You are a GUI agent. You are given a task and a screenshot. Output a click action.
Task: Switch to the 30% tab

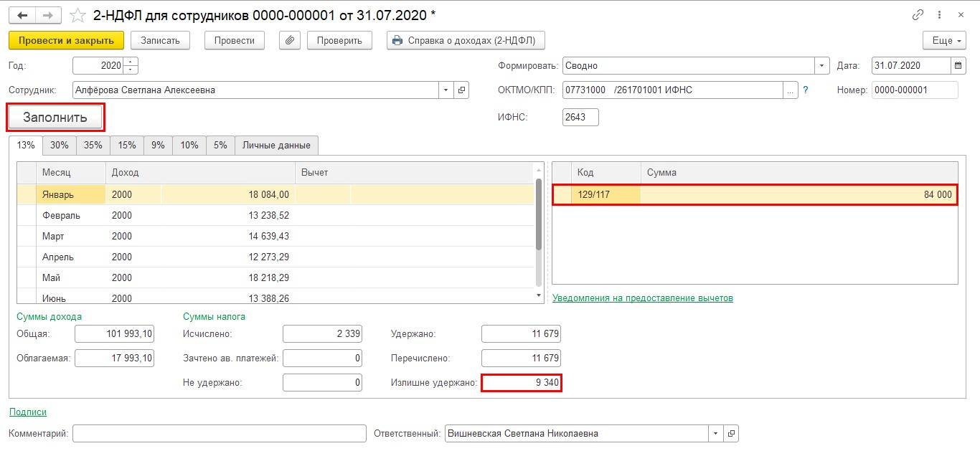(60, 145)
